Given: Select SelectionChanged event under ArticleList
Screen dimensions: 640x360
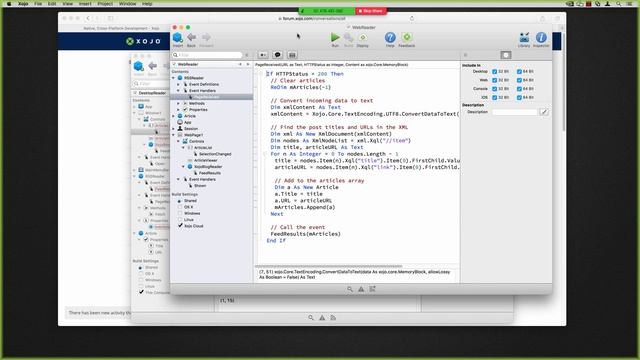Looking at the screenshot, I should tap(215, 154).
